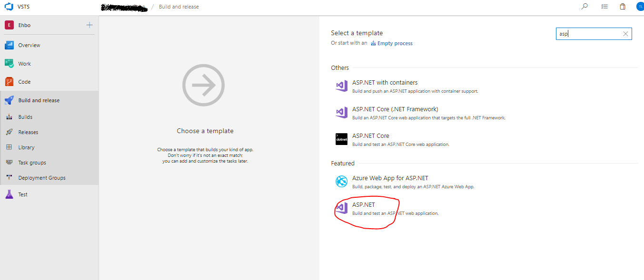Image resolution: width=644 pixels, height=280 pixels.
Task: Select Build and release in sidebar
Action: [x=39, y=100]
